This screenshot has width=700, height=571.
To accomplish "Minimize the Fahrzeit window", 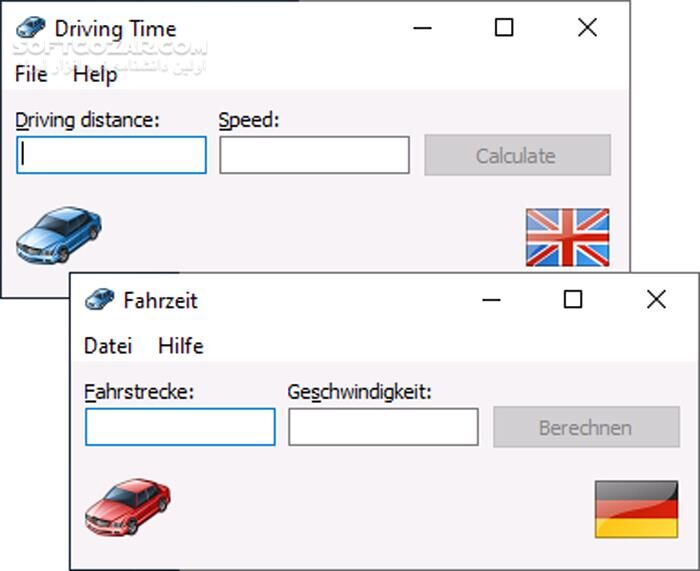I will tap(491, 299).
